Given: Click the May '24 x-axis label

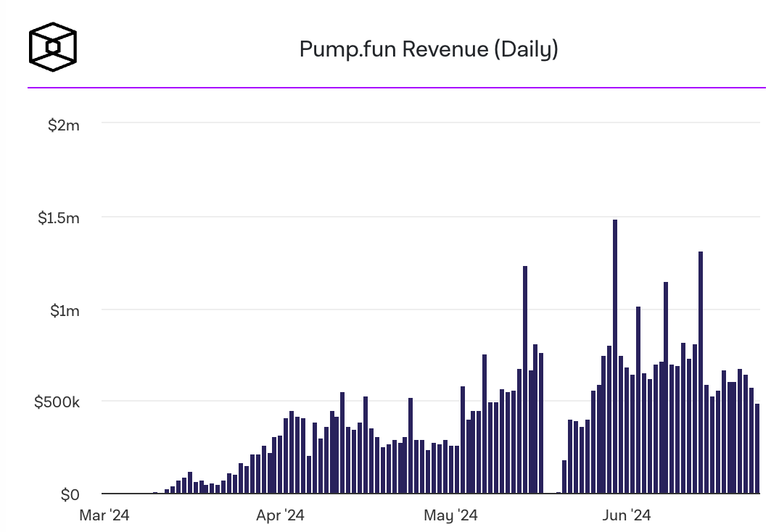Looking at the screenshot, I should pyautogui.click(x=451, y=516).
